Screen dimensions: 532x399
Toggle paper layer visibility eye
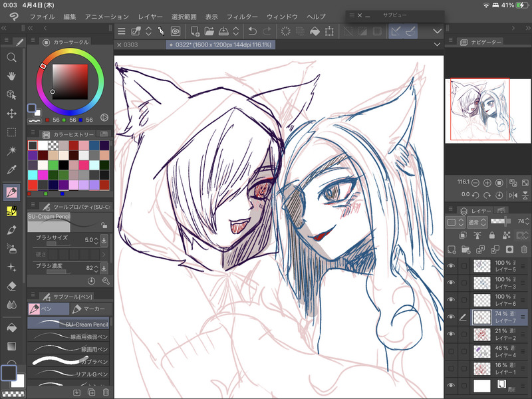click(x=451, y=386)
